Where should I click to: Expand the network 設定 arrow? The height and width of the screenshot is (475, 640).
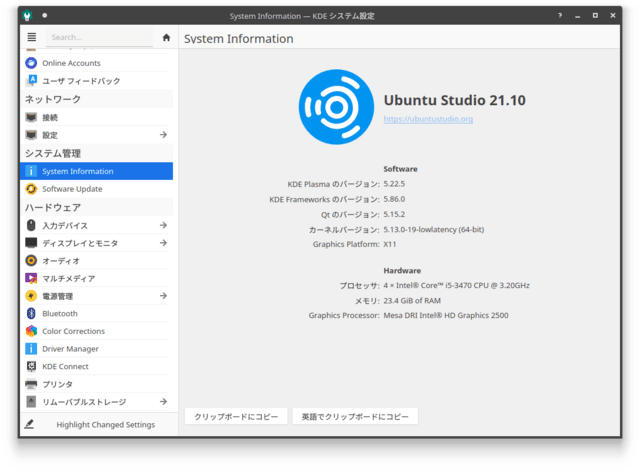[x=163, y=135]
